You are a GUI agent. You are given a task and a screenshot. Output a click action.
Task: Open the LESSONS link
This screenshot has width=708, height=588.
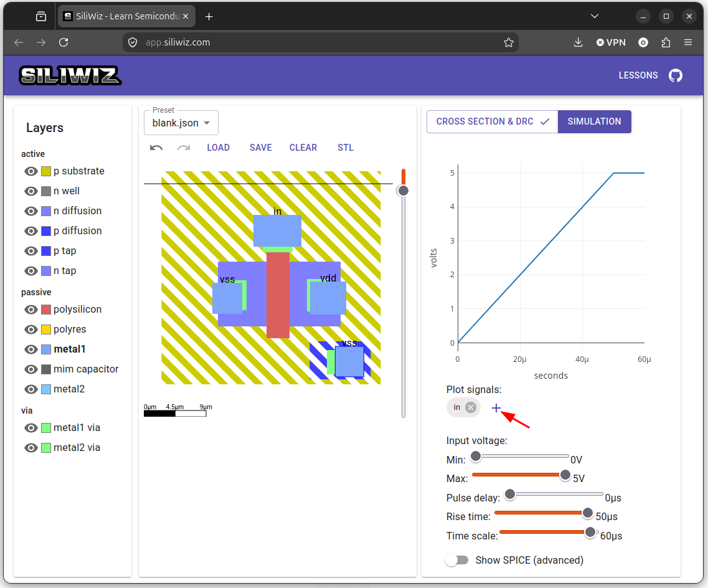[x=638, y=75]
